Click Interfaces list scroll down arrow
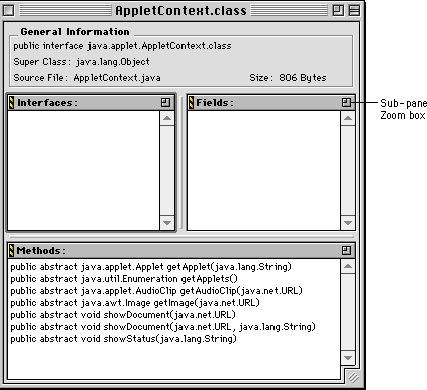The height and width of the screenshot is (390, 427). pyautogui.click(x=167, y=223)
